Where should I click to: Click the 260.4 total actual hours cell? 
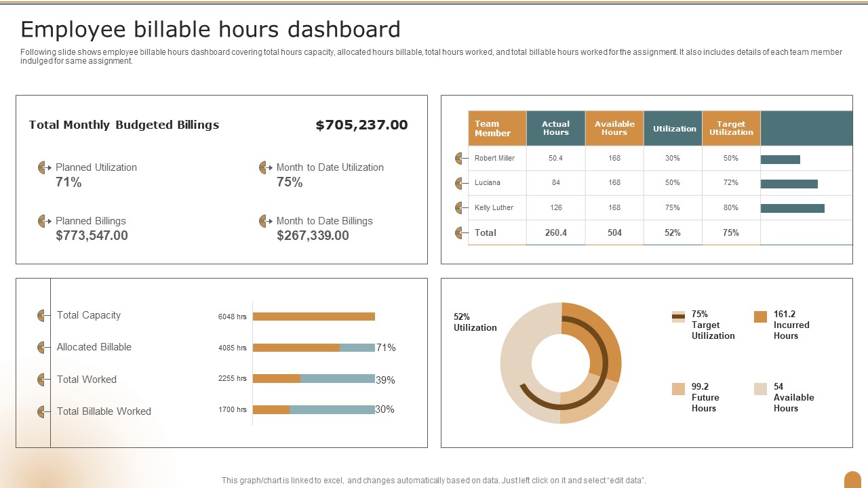[x=556, y=232]
